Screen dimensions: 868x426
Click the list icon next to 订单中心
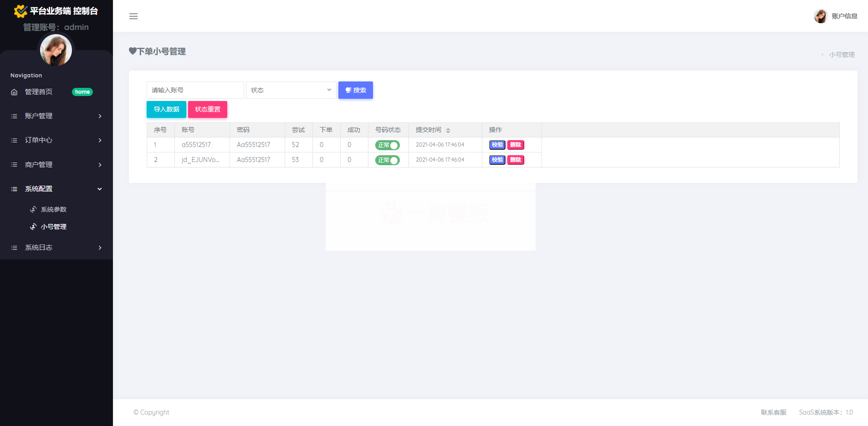[14, 140]
